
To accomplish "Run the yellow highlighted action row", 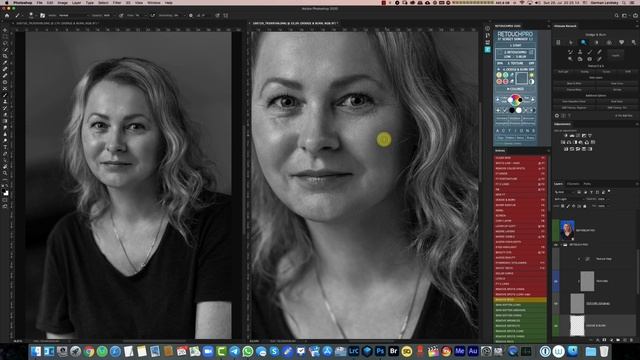I will pyautogui.click(x=520, y=300).
